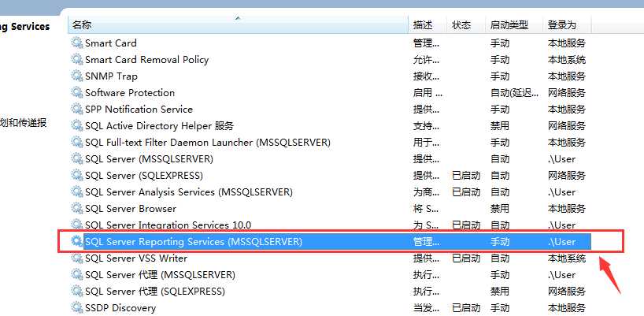This screenshot has height=316, width=644.
Task: Select the Smart Card Removal Policy service name
Action: pos(146,60)
